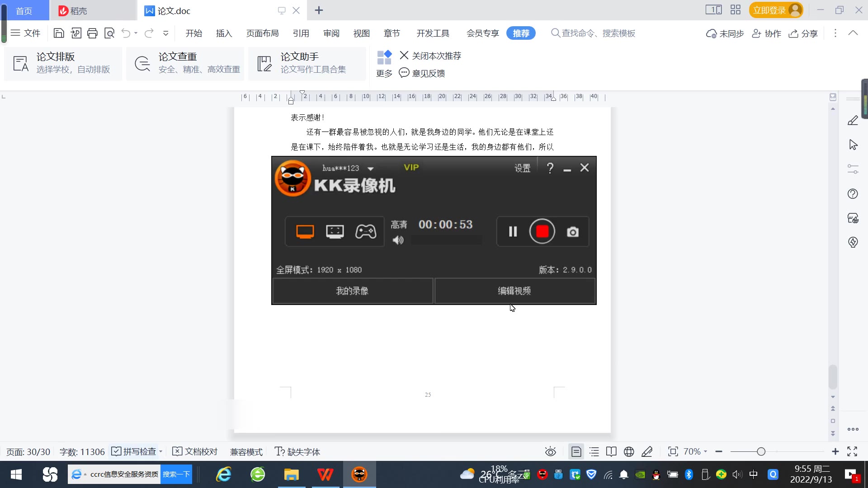This screenshot has width=868, height=488.
Task: Click the zoom slider handle
Action: (x=761, y=451)
